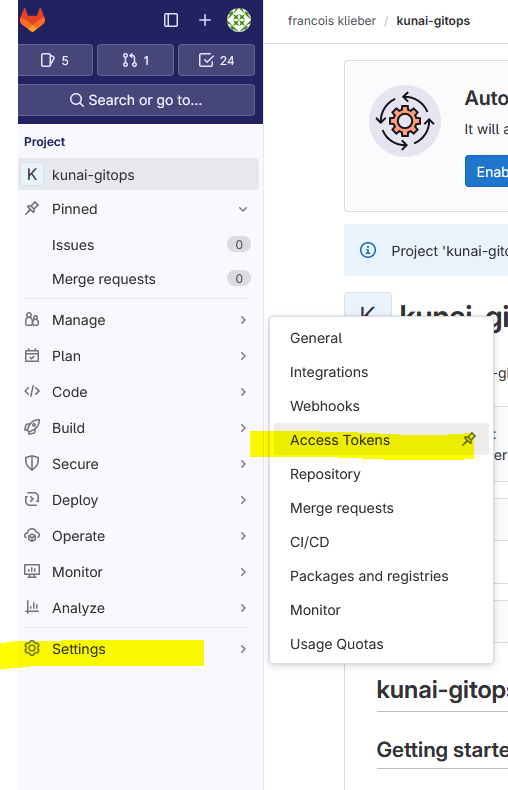Expand the Build section chevron
The width and height of the screenshot is (508, 790).
(243, 428)
